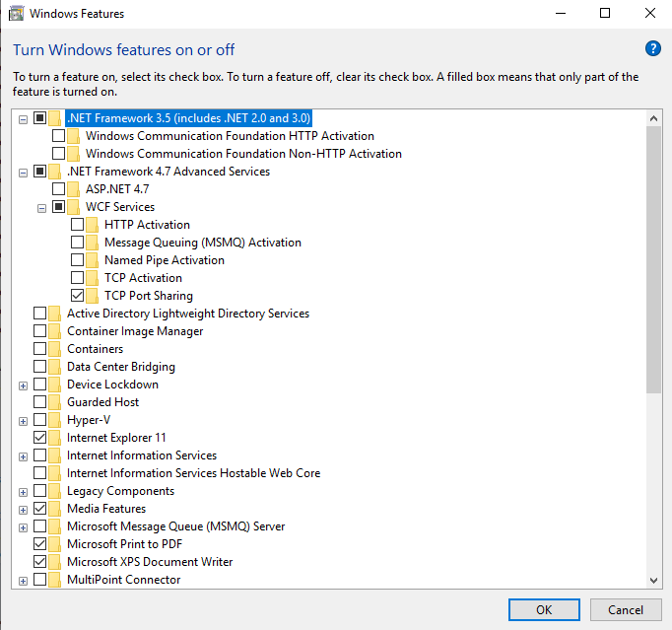Viewport: 672px width, 630px height.
Task: Check the Guarded Host checkbox
Action: point(39,401)
